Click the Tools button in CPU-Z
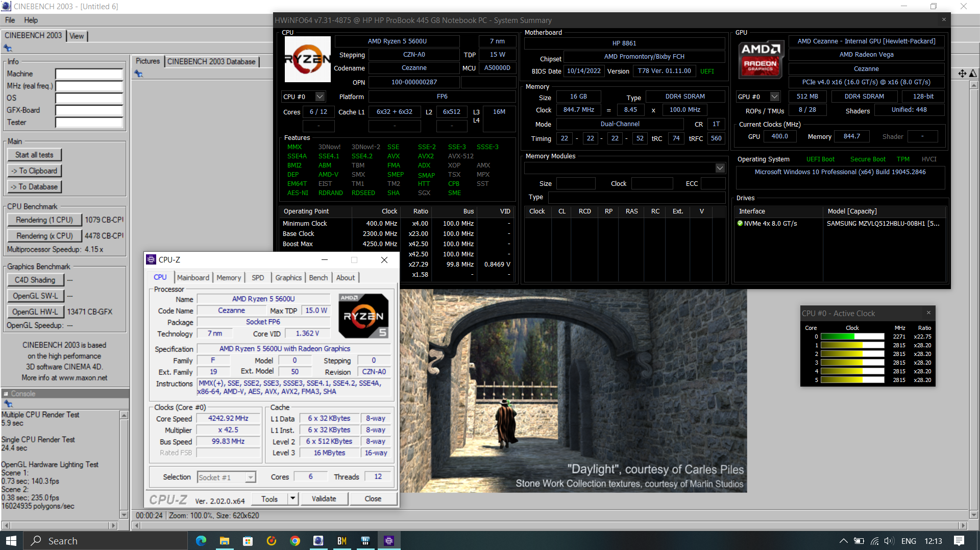980x550 pixels. (269, 498)
